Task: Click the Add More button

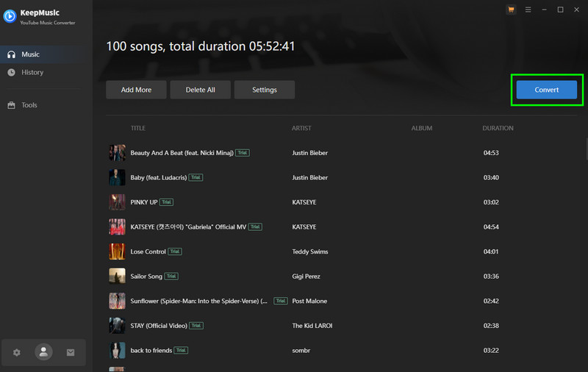Action: point(136,90)
